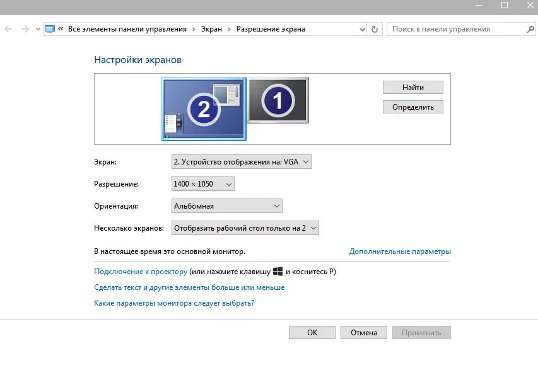Open Какие параметры монитора следует выбрать link
Viewport: 538px width, 392px height.
[x=174, y=303]
